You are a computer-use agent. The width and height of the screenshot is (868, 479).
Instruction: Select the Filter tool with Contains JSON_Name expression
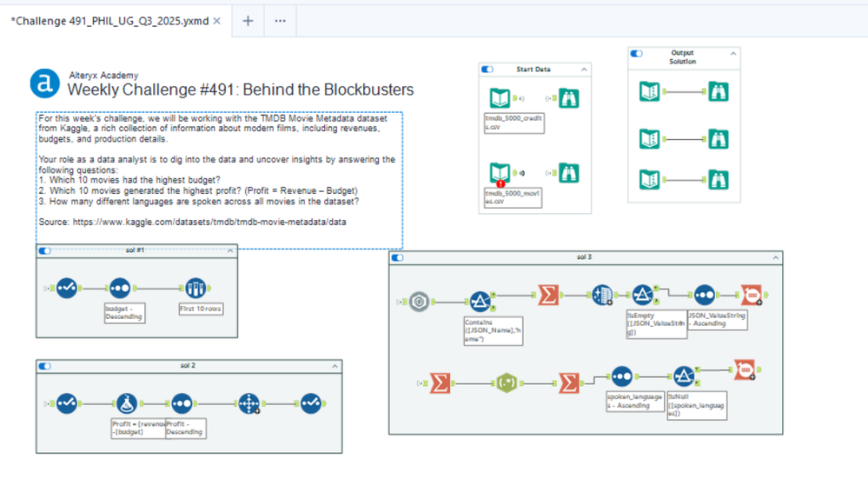[x=480, y=302]
